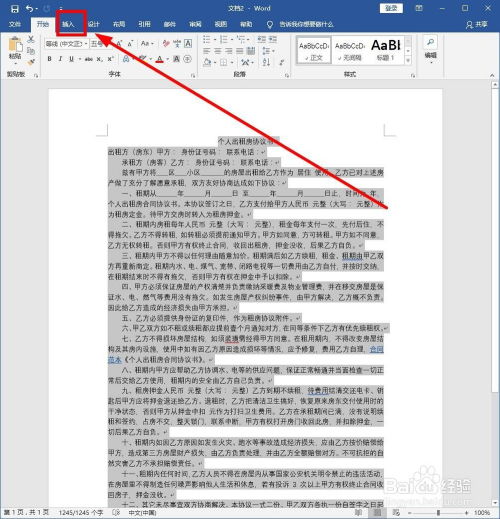
Task: Click the bullet list icon
Action: 207,39
